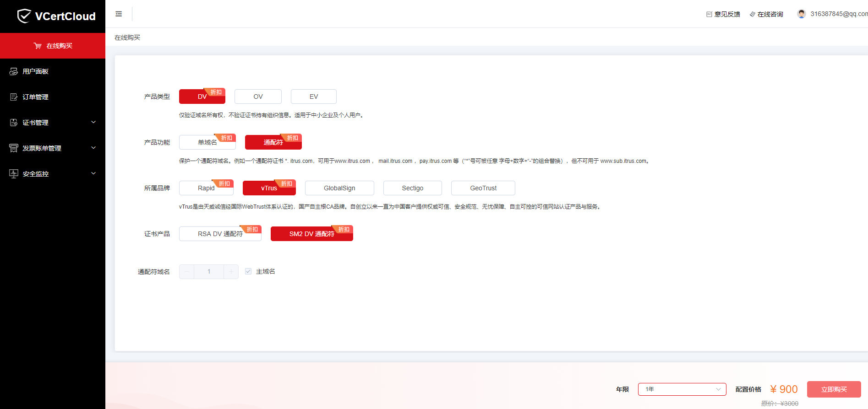Decrease the 通配符域名 count with minus
The image size is (868, 409).
(186, 272)
